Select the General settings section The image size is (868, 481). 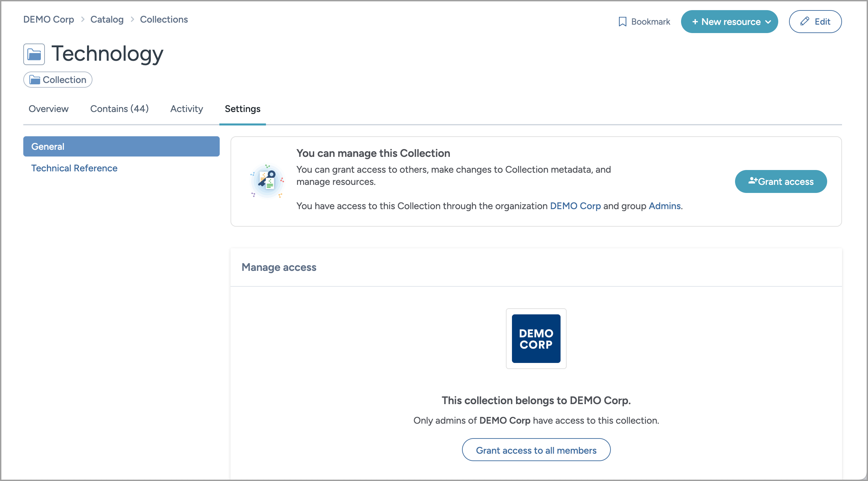[x=47, y=146]
